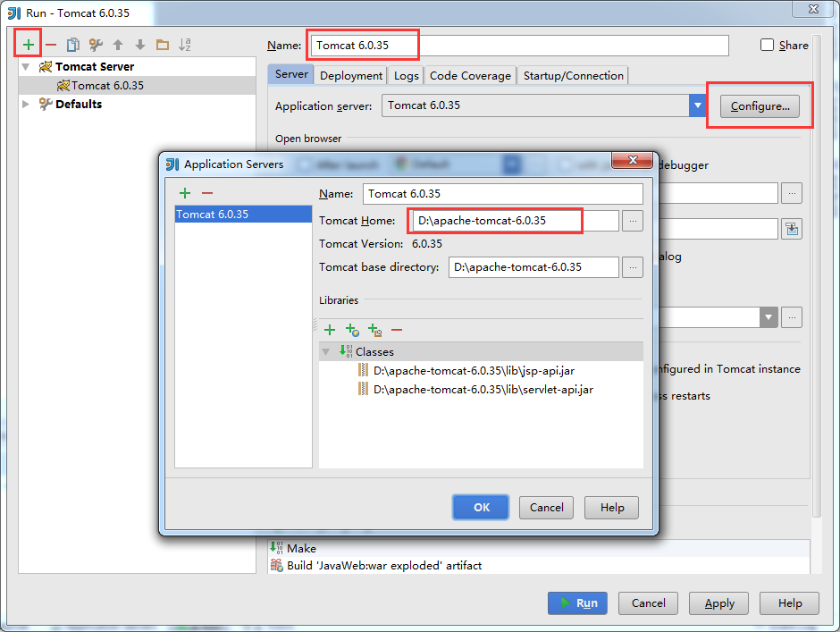
Task: Click the Run button
Action: tap(577, 603)
